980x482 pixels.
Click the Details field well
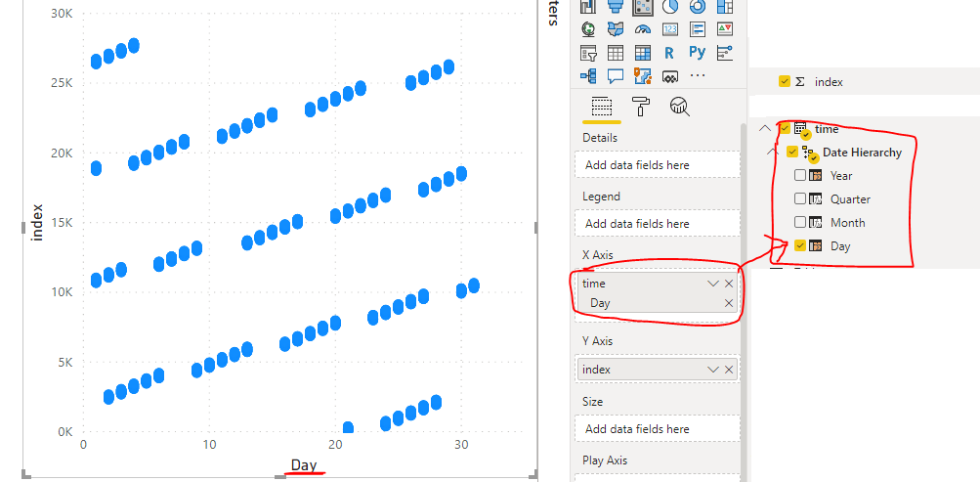[x=658, y=165]
